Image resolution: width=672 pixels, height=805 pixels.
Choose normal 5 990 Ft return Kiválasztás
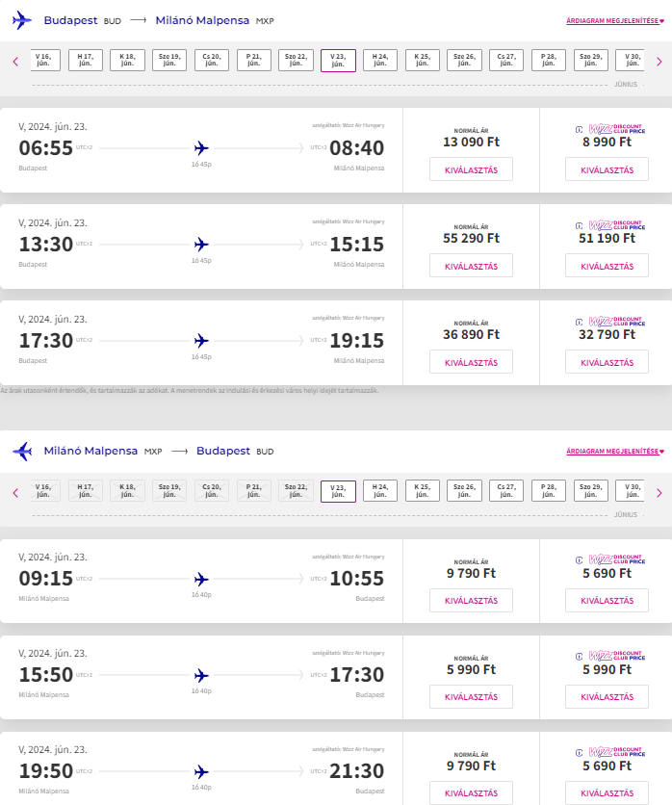coord(471,696)
